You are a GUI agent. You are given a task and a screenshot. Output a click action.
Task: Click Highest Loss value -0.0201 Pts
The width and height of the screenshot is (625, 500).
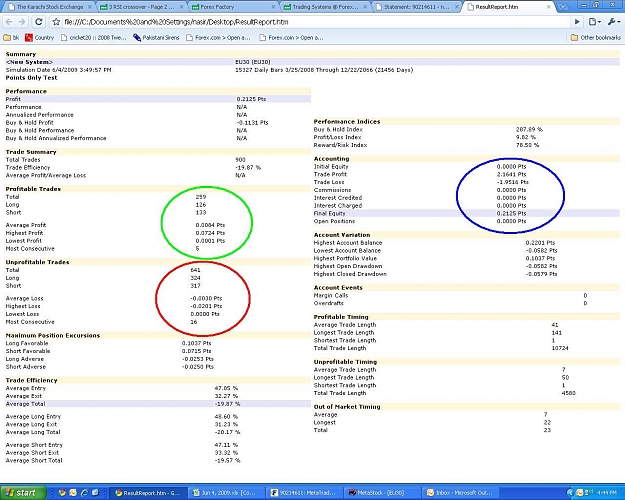(206, 306)
